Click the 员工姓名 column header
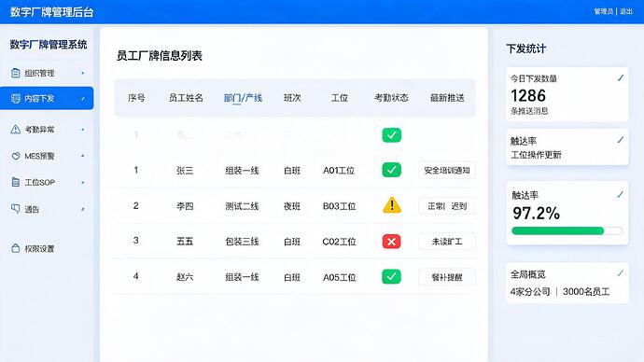The height and width of the screenshot is (362, 644). pos(186,98)
